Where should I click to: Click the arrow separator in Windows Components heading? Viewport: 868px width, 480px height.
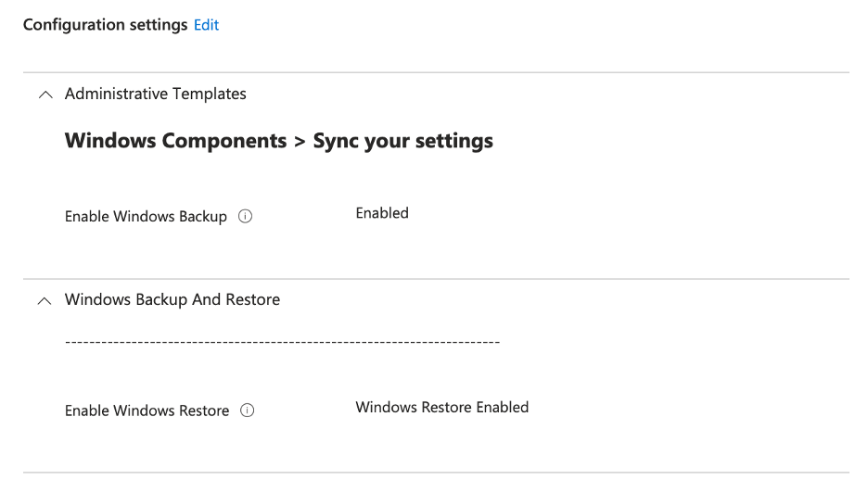tap(300, 141)
